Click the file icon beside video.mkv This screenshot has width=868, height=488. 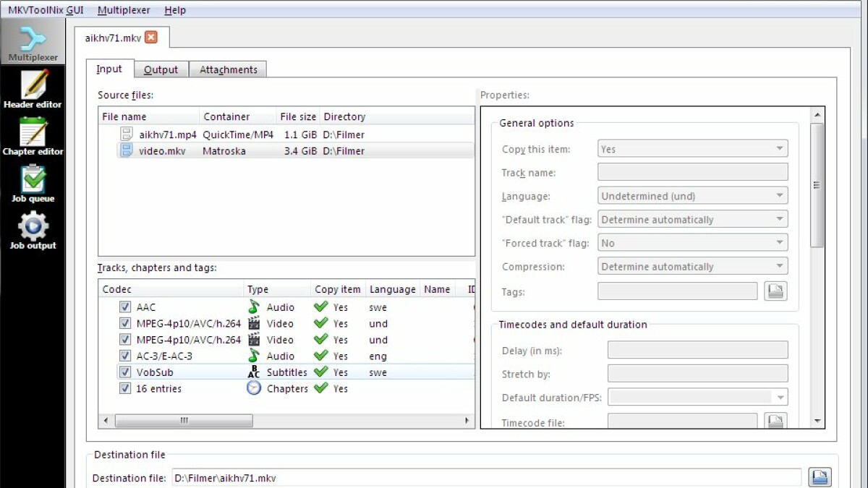tap(127, 150)
